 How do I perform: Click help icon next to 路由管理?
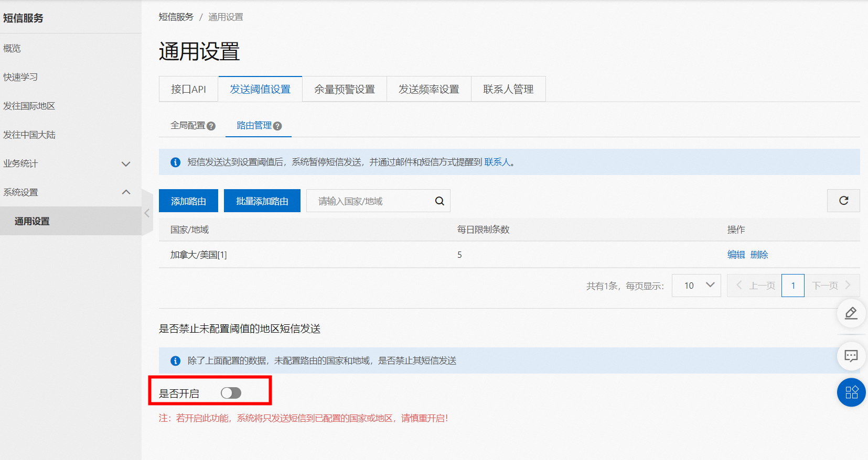click(277, 126)
